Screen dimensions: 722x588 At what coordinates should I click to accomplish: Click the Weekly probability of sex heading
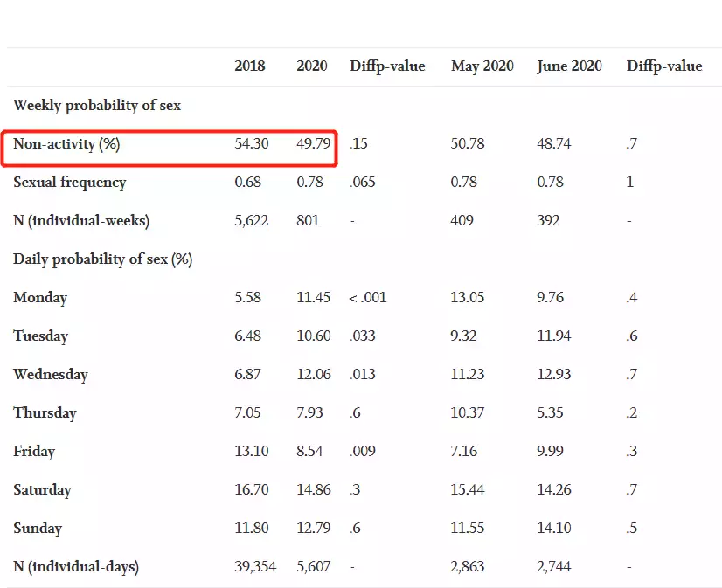coord(97,106)
